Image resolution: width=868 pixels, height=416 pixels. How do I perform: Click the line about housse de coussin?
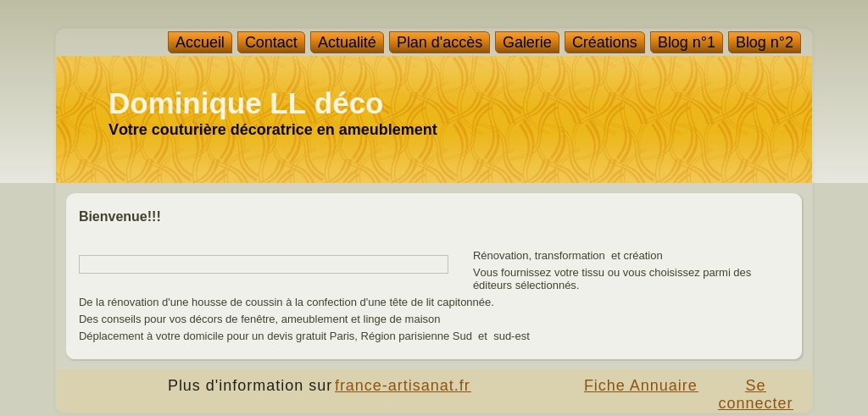click(287, 302)
